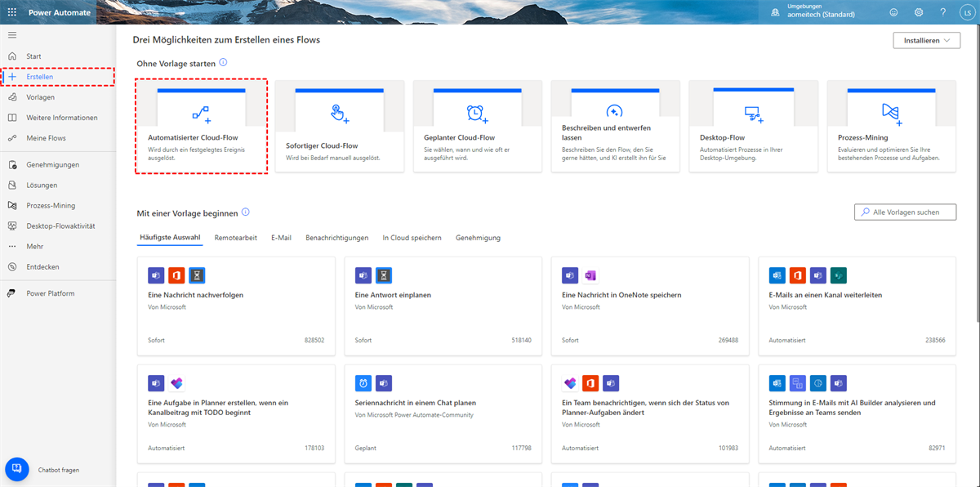
Task: Click the Chatbot fragen chat icon
Action: (17, 469)
